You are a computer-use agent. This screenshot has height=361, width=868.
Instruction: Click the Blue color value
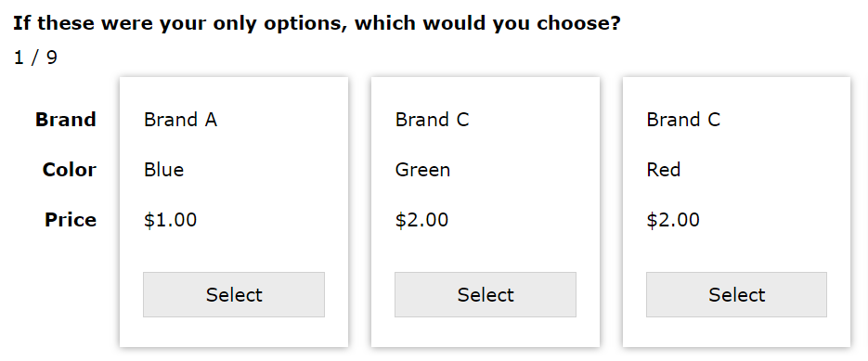pos(164,170)
